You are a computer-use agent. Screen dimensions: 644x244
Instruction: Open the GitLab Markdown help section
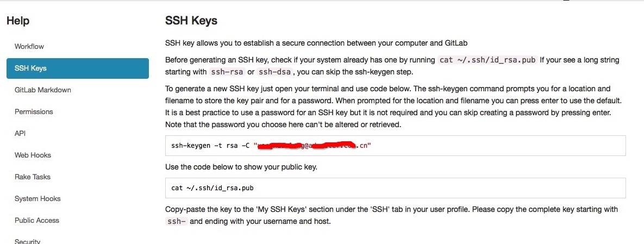(43, 90)
